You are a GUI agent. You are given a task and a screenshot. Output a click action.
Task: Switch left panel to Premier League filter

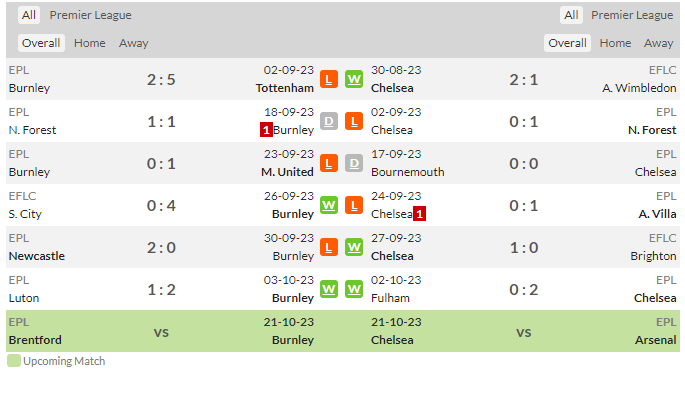(x=90, y=15)
